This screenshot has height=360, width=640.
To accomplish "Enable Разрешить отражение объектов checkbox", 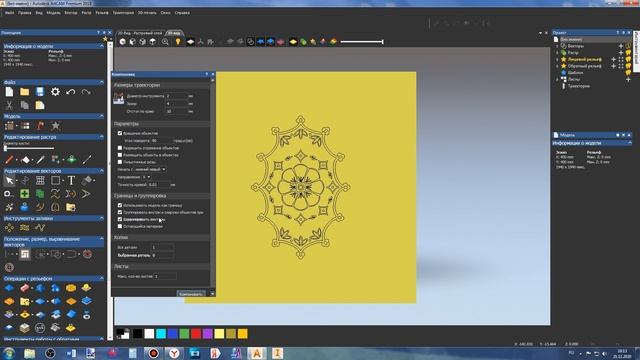I will [x=120, y=148].
